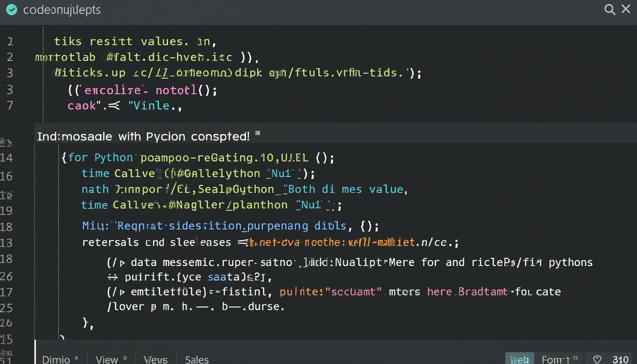Click the teal checkmark icon in the title bar
This screenshot has width=637, height=364.
[x=12, y=9]
